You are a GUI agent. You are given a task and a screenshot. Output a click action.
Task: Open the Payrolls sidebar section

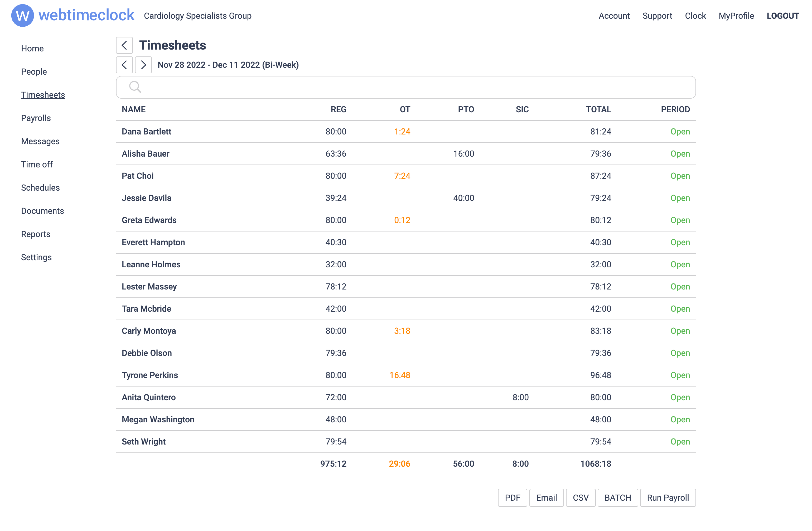[x=36, y=118]
